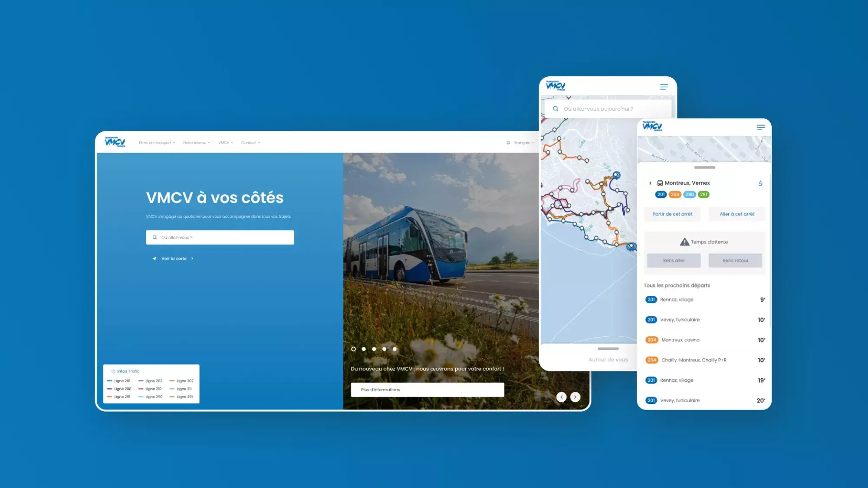Click the chevron after Voir la carte
The height and width of the screenshot is (488, 868).
click(x=192, y=259)
